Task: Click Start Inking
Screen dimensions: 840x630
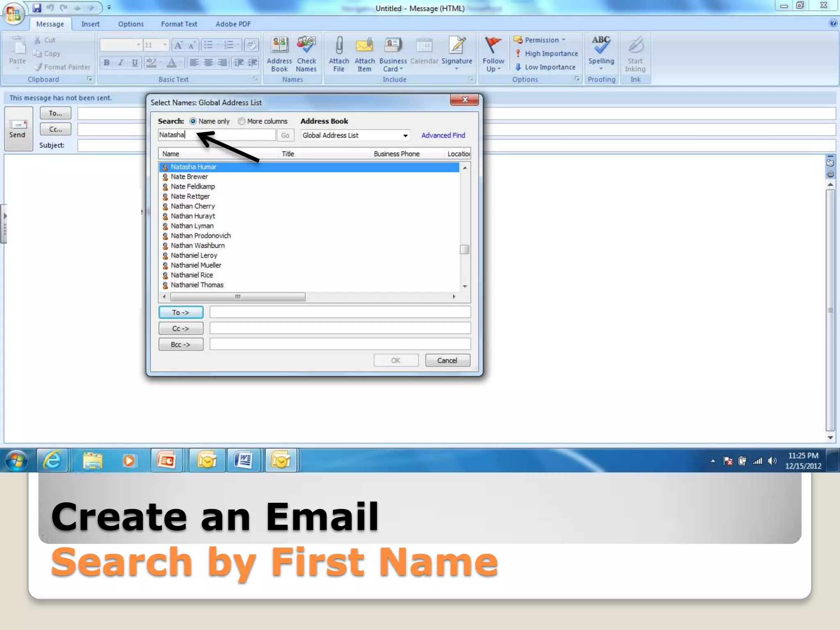Action: click(x=635, y=54)
